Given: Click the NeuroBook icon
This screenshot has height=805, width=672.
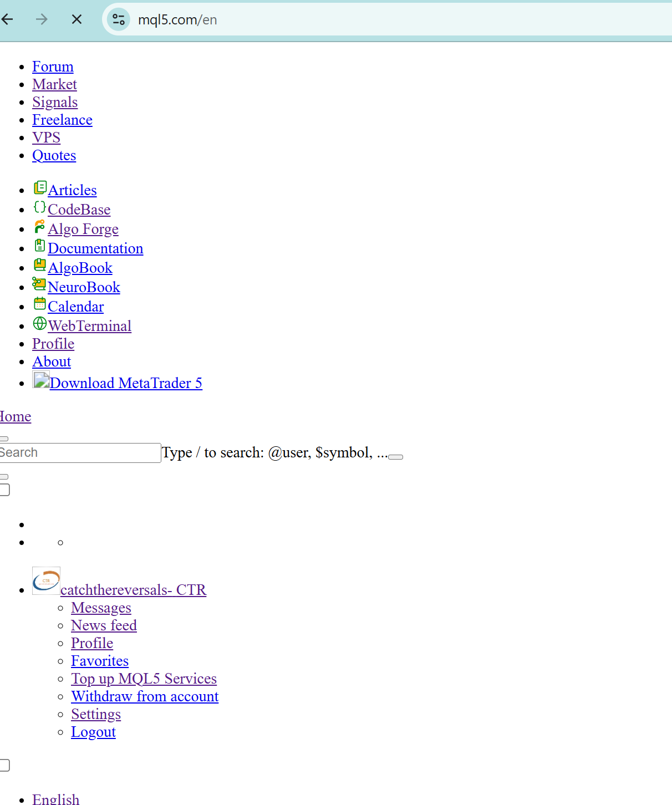Looking at the screenshot, I should coord(39,284).
